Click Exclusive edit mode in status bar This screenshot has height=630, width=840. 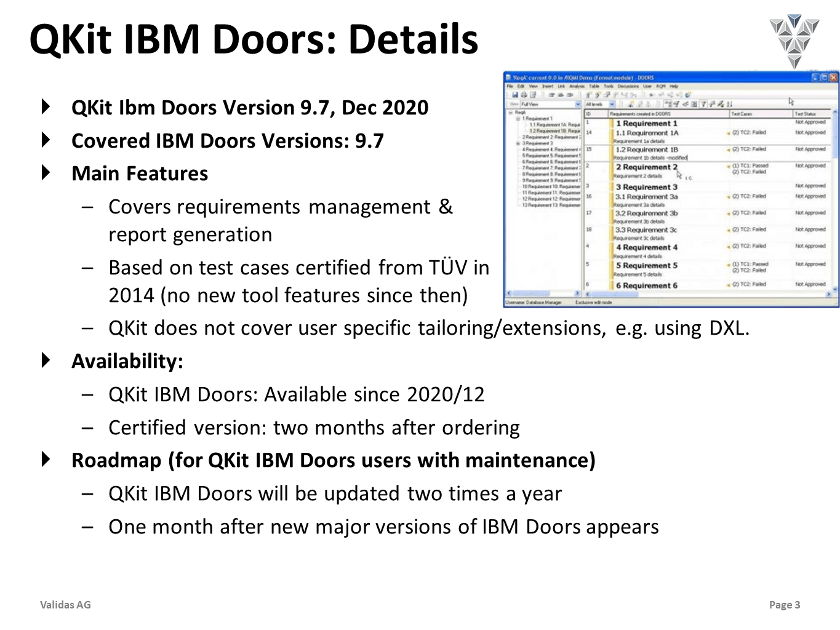tap(594, 302)
